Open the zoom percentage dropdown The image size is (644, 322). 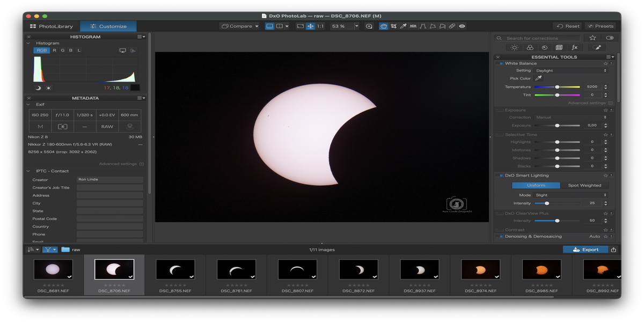tap(356, 26)
